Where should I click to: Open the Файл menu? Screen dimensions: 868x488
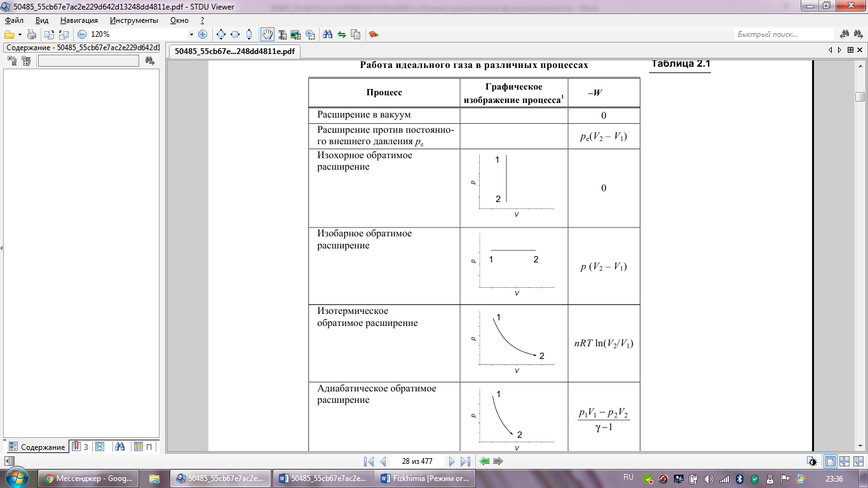[14, 20]
